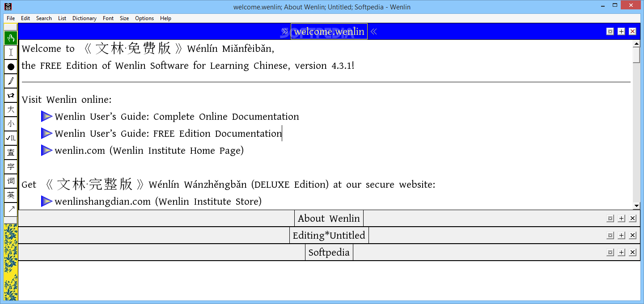Click the 查 lookup tool

coord(11,152)
